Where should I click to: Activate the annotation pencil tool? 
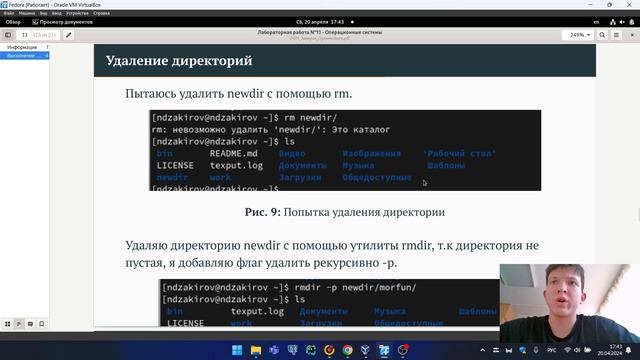[x=69, y=35]
